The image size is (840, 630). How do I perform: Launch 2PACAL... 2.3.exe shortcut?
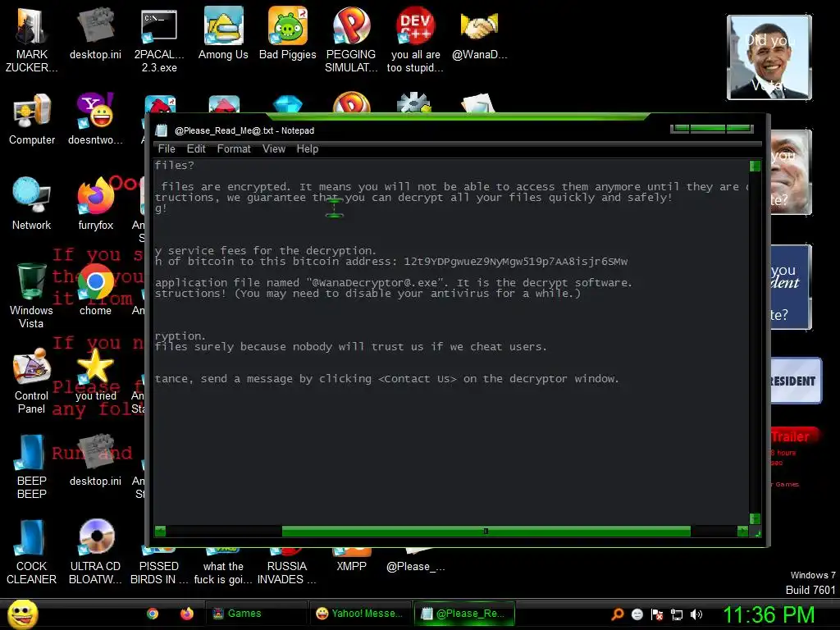point(159,39)
